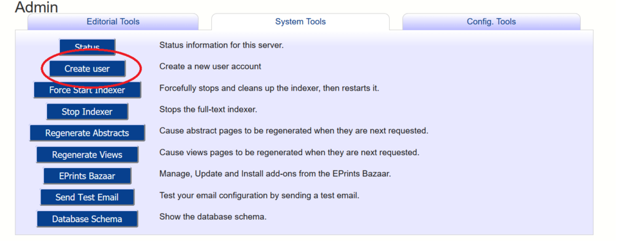This screenshot has width=644, height=251.
Task: Click the Send Test Email button
Action: pos(87,198)
